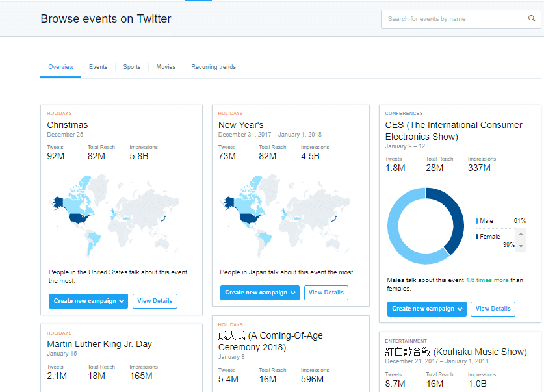Go to the Movies tab
The image size is (544, 392).
[166, 67]
